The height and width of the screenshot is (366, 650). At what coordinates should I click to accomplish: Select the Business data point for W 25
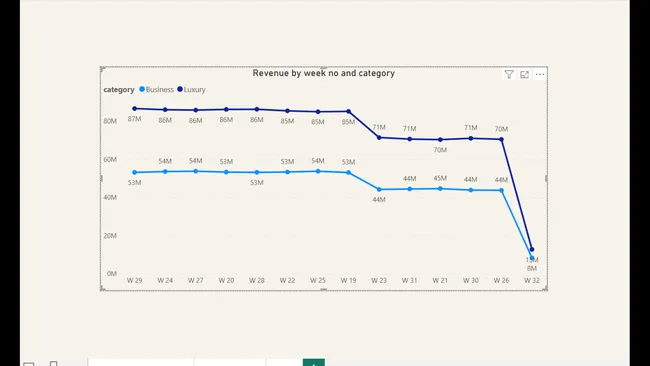(x=318, y=171)
